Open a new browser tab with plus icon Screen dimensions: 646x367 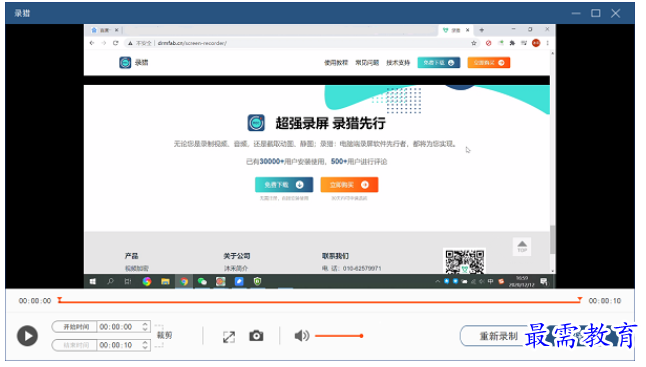click(x=481, y=30)
